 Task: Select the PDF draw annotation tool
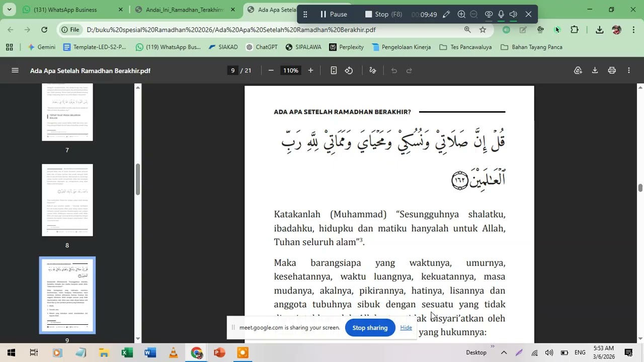pyautogui.click(x=373, y=70)
